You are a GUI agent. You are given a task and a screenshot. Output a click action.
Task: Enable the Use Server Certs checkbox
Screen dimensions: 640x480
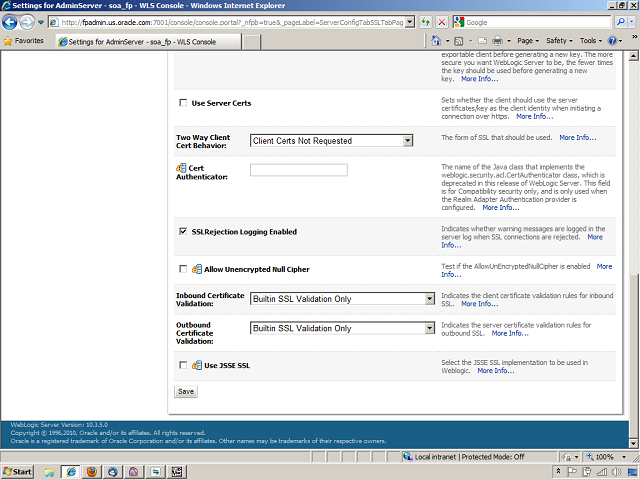tap(182, 104)
